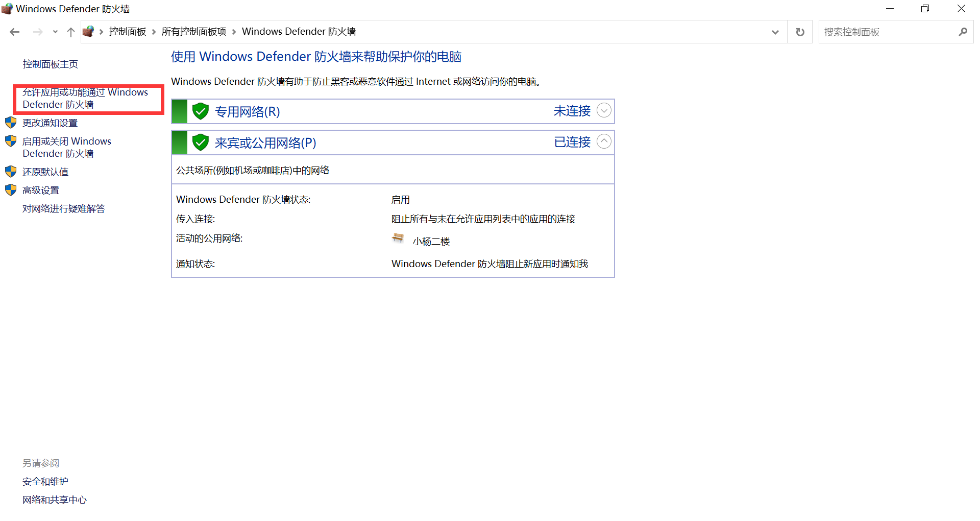Open 允许应用或功能通过 Windows Defender 防火墙
This screenshot has height=521, width=980.
85,99
